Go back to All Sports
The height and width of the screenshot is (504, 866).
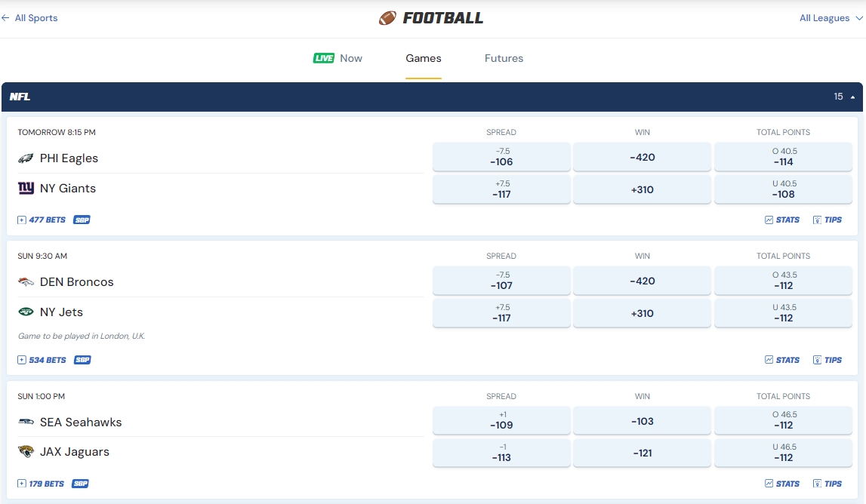[x=29, y=18]
